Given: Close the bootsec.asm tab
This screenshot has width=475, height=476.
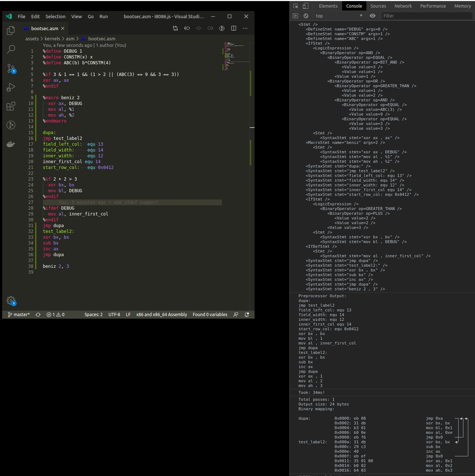Looking at the screenshot, I should click(63, 28).
